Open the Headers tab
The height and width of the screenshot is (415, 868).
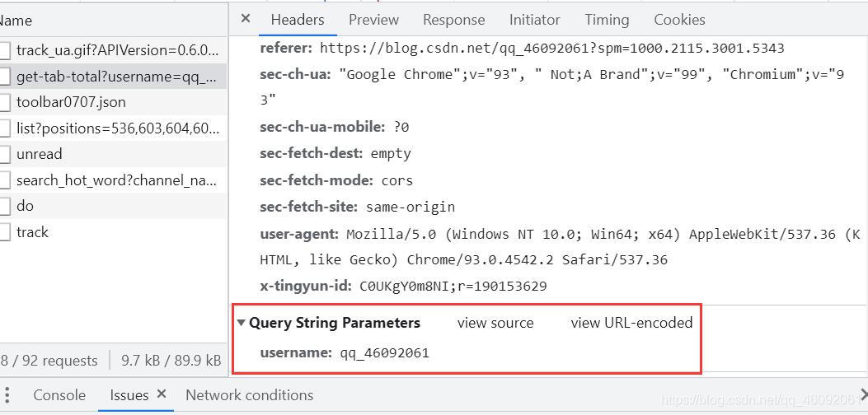pyautogui.click(x=298, y=20)
